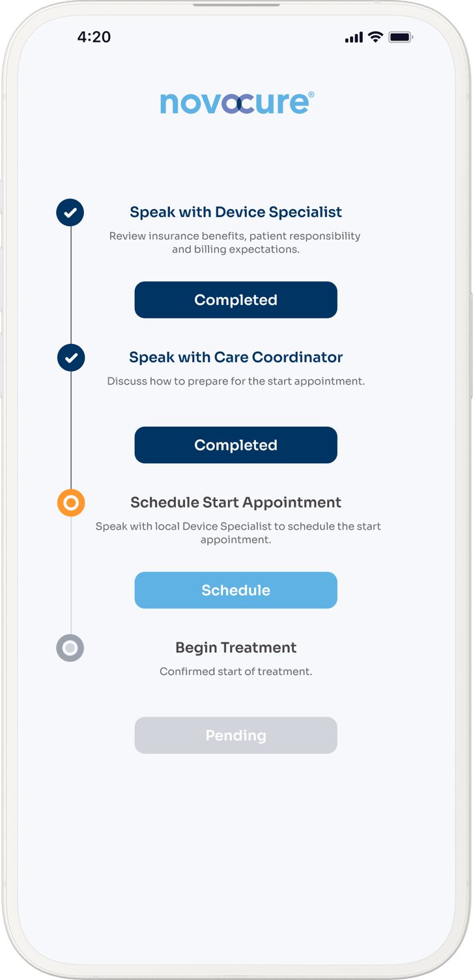Viewport: 473px width, 980px height.
Task: Click the insurance benefits description text
Action: coord(235,242)
